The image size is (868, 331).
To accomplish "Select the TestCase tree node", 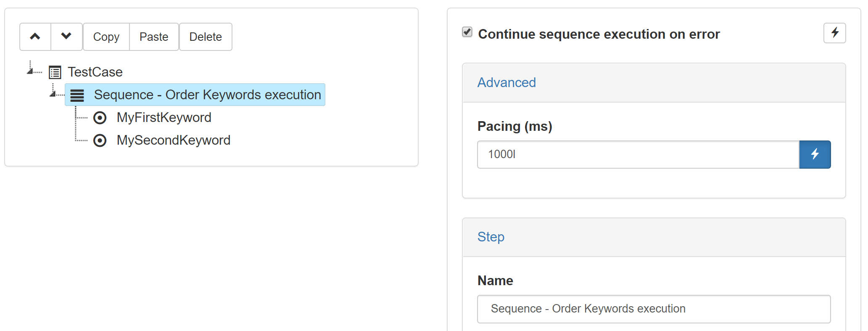I will pos(95,72).
